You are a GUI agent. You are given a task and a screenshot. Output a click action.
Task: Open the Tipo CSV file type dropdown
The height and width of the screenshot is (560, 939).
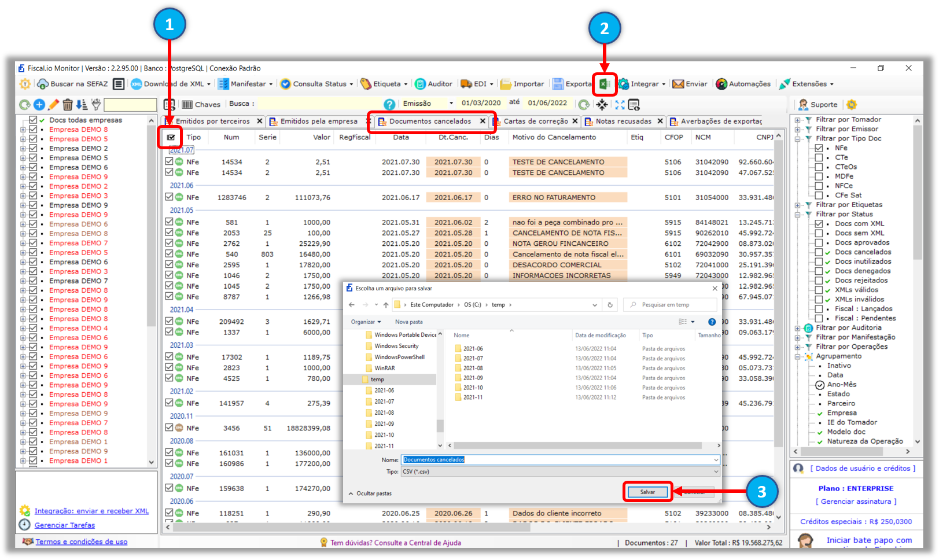560,471
